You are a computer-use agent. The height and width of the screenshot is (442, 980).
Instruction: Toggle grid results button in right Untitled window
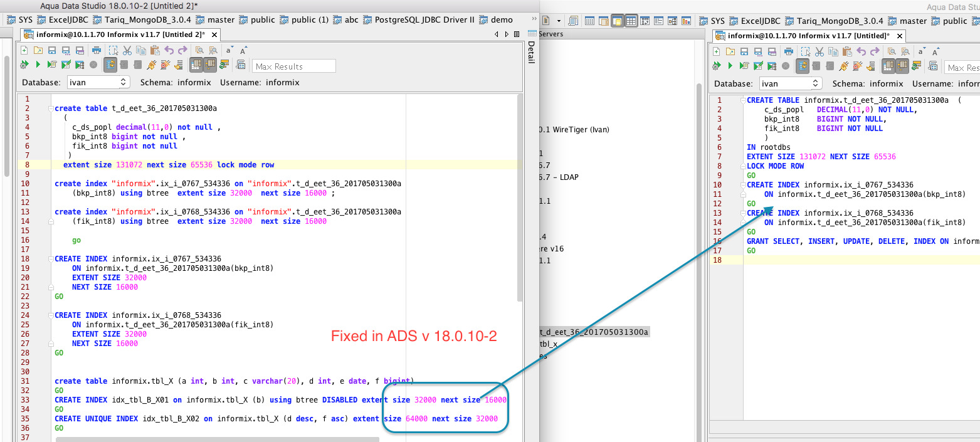888,65
